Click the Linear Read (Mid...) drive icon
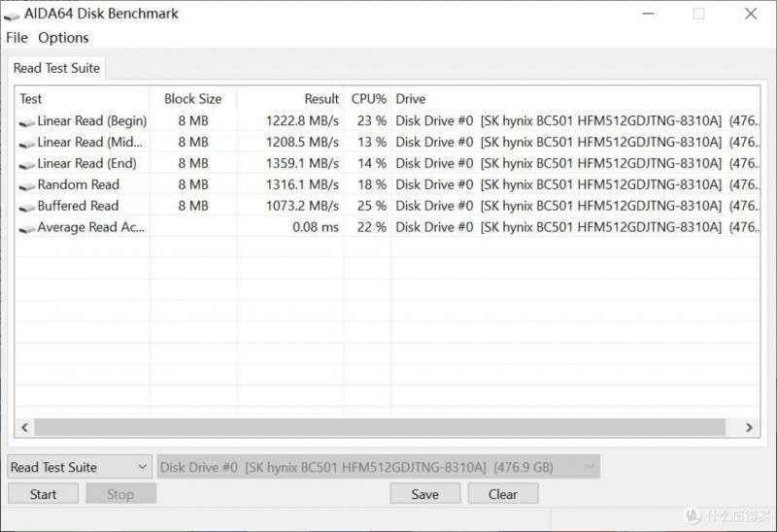 [27, 143]
